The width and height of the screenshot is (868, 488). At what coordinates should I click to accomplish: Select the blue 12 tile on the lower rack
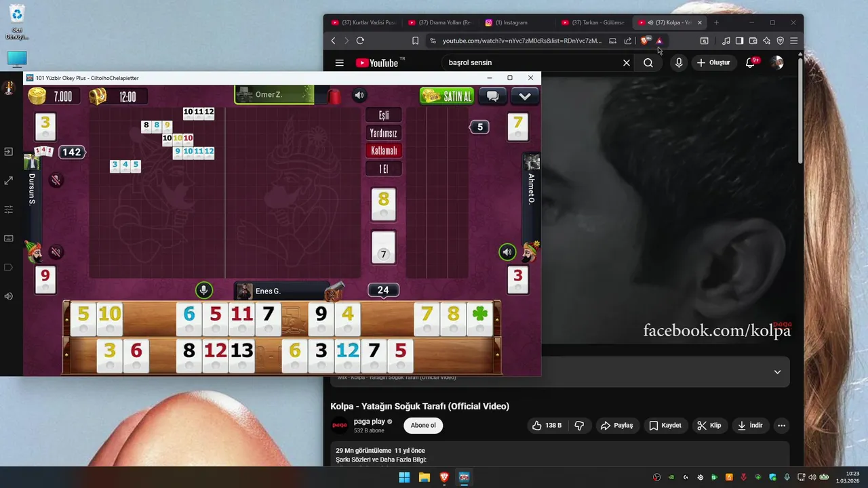347,356
